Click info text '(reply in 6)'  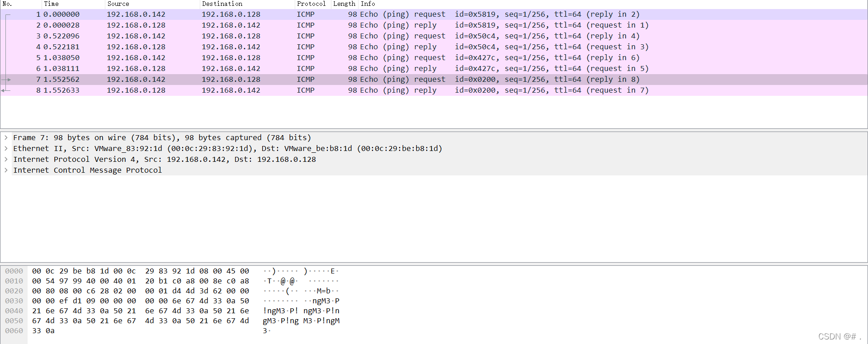[613, 58]
